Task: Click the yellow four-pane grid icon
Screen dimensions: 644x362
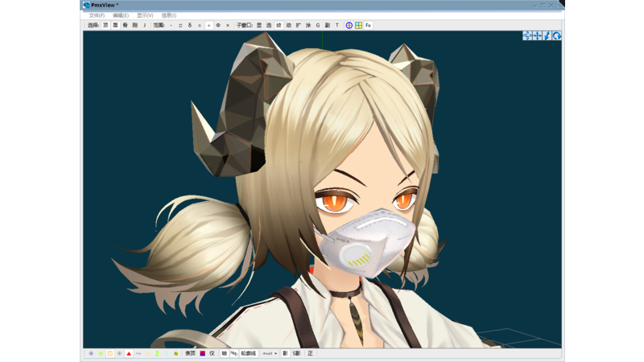Action: pyautogui.click(x=358, y=25)
